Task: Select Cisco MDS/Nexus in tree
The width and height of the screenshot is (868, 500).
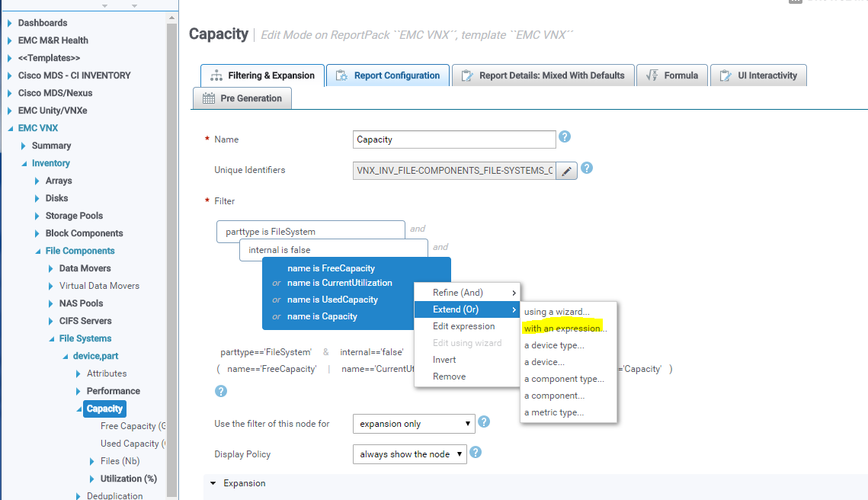Action: pos(55,93)
